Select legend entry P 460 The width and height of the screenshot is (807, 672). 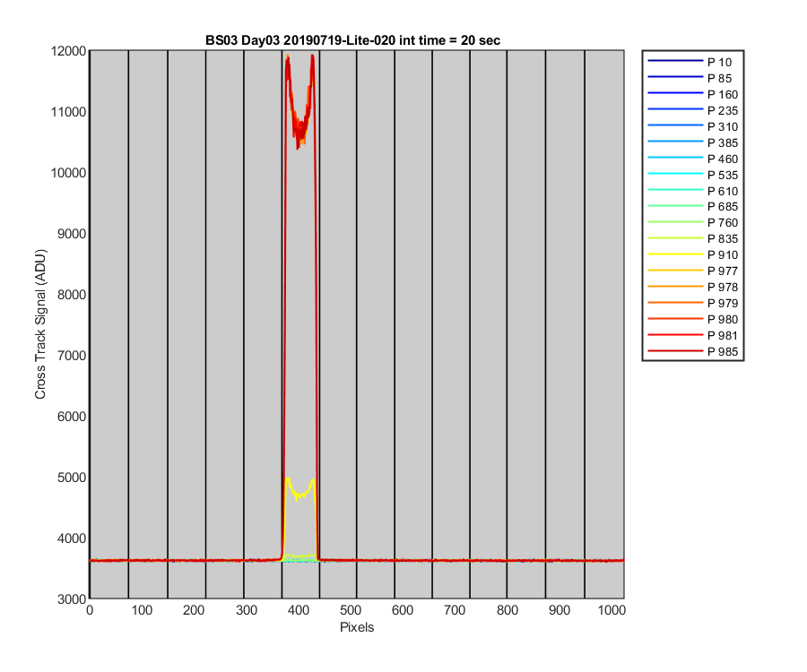click(693, 159)
